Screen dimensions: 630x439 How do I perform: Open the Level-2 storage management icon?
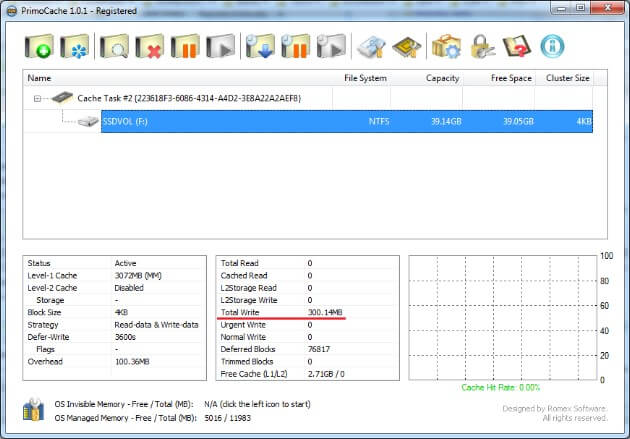coord(371,47)
